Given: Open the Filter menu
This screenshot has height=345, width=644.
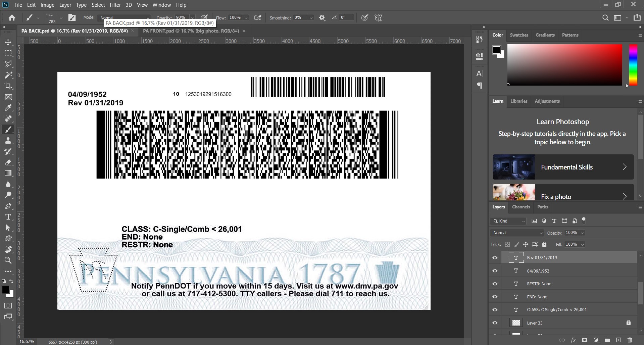Looking at the screenshot, I should pos(115,5).
